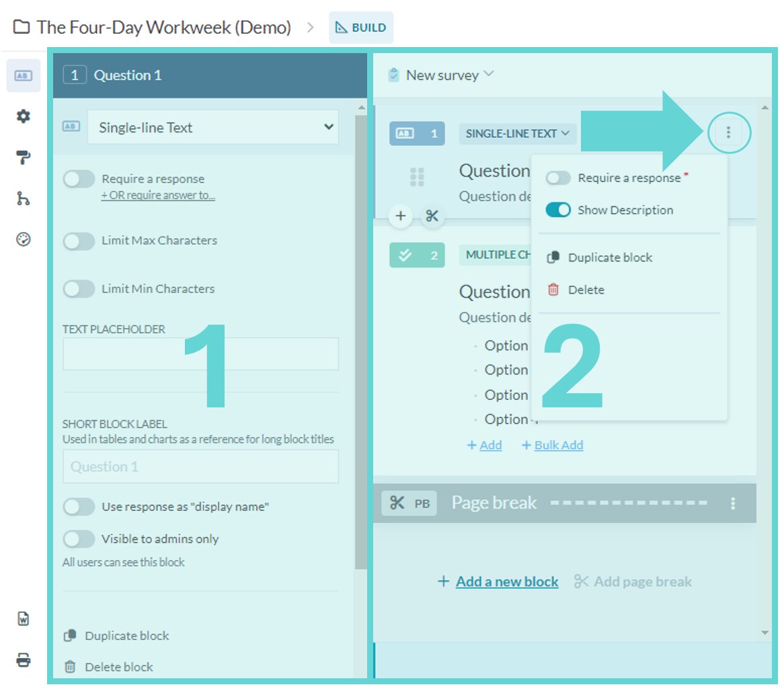The width and height of the screenshot is (784, 689).
Task: Open the logic branching sidebar icon
Action: (x=23, y=198)
